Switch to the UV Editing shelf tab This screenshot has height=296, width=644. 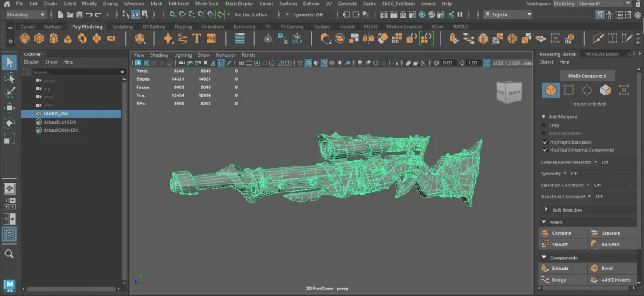153,27
